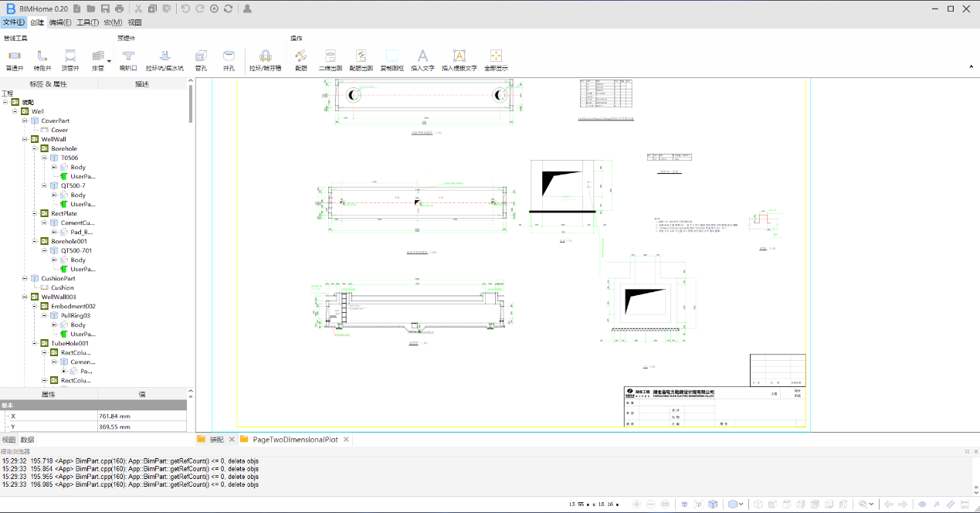Image resolution: width=980 pixels, height=513 pixels.
Task: Click zoom-in plus icon in status bar
Action: pos(636,504)
